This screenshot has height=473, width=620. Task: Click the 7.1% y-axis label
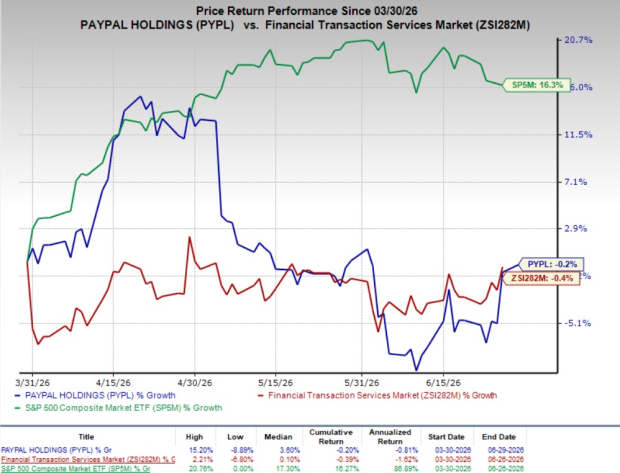point(576,182)
